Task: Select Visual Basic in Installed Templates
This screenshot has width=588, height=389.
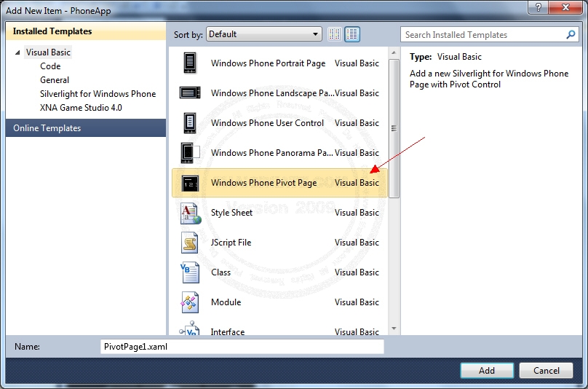Action: [x=48, y=52]
